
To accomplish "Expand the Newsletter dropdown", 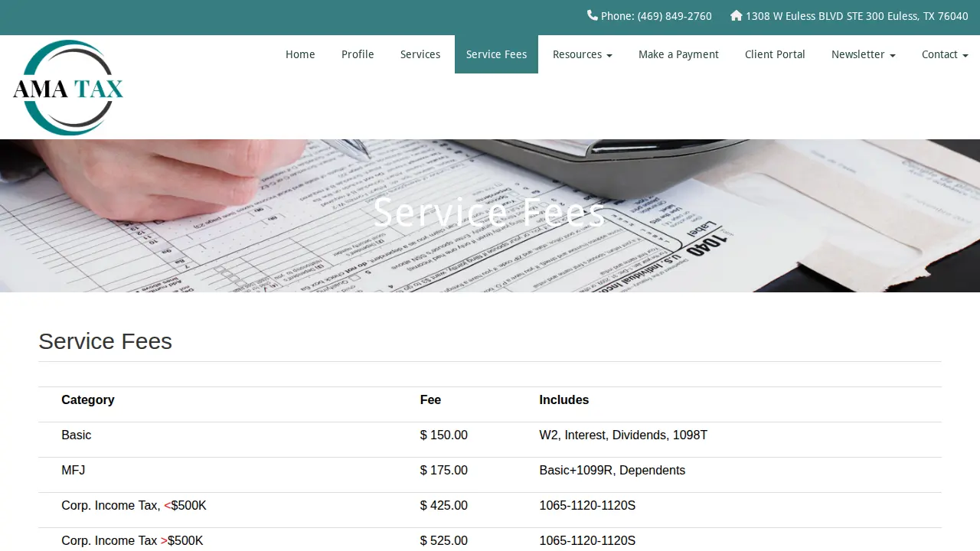I will 864,54.
